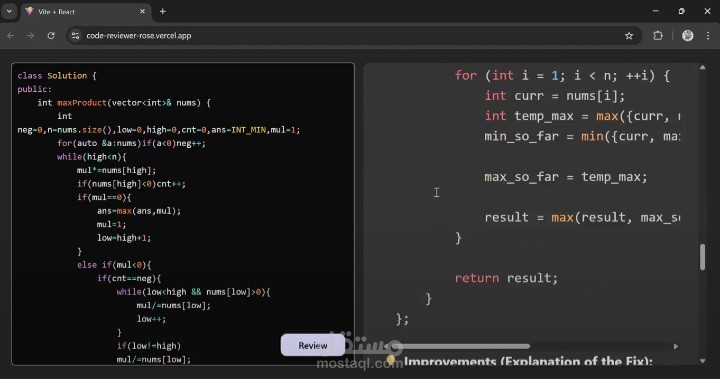This screenshot has width=720, height=379.
Task: Click scroll-down arrow of review panel
Action: pos(703,361)
